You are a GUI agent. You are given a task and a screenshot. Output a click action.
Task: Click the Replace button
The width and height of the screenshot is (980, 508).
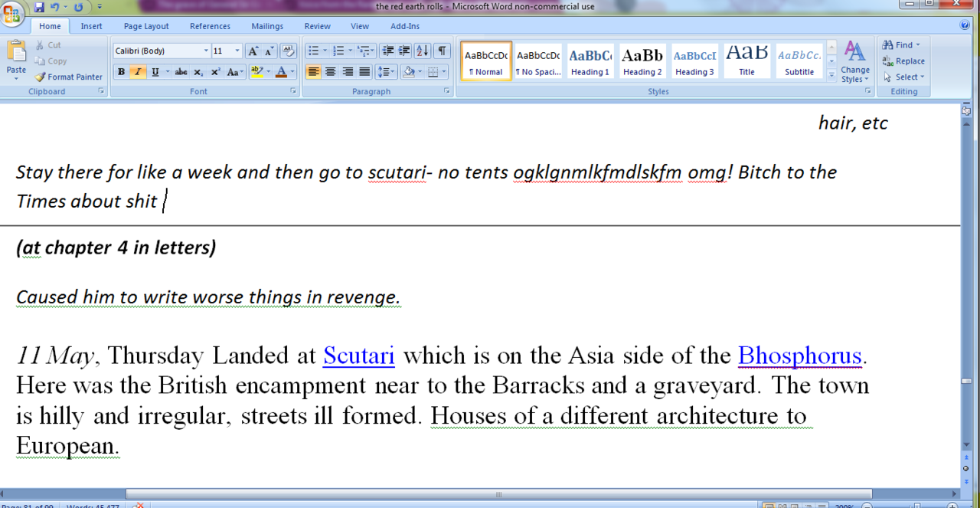point(904,61)
